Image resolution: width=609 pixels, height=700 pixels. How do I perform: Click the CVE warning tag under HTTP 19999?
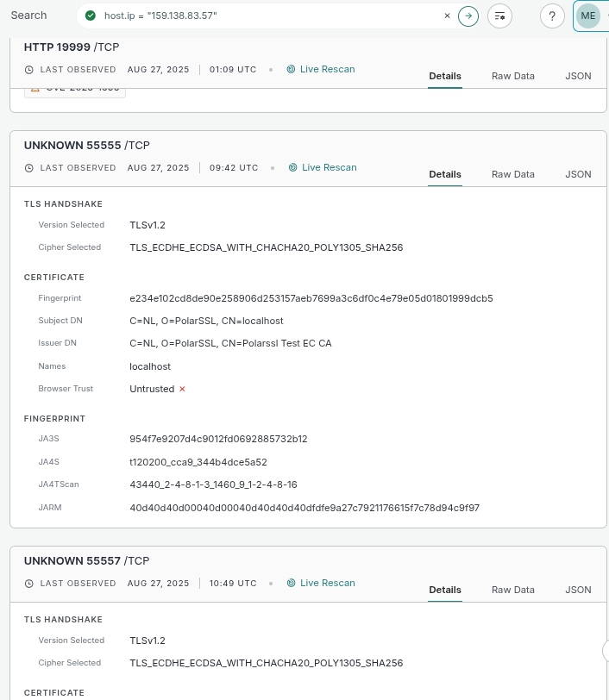(x=75, y=90)
